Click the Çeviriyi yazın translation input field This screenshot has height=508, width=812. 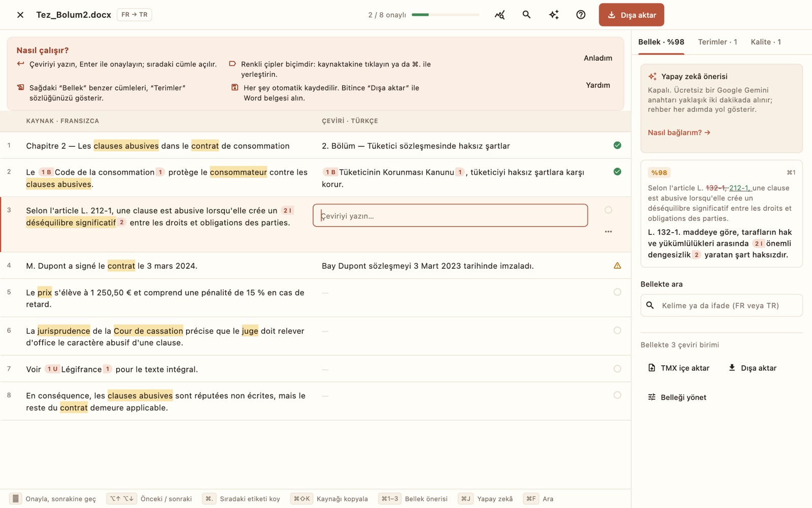450,215
